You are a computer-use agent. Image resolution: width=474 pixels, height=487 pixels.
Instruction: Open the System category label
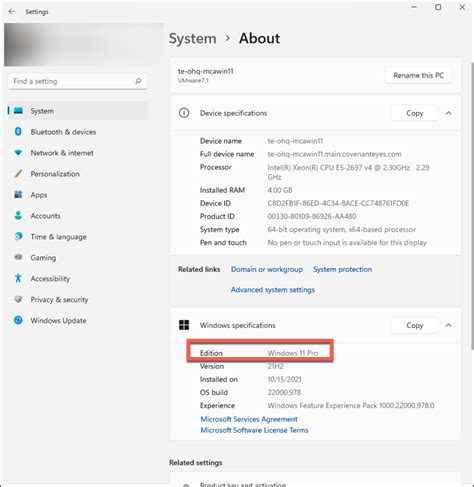pos(42,111)
